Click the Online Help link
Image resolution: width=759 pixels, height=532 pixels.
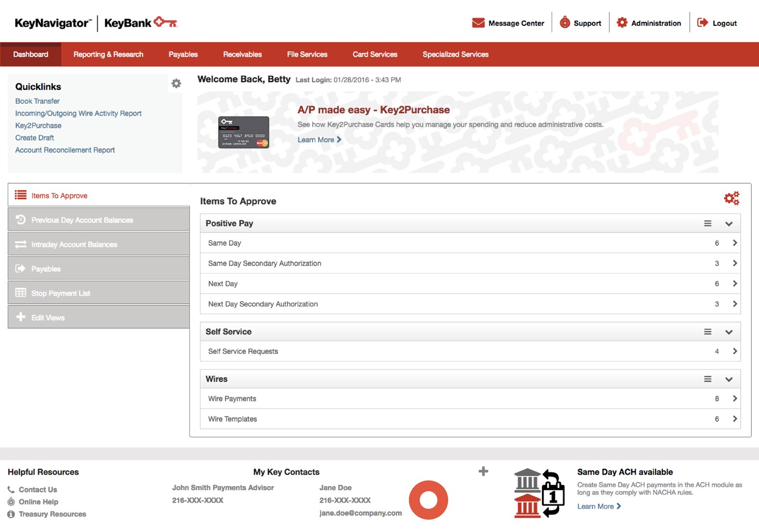point(38,502)
